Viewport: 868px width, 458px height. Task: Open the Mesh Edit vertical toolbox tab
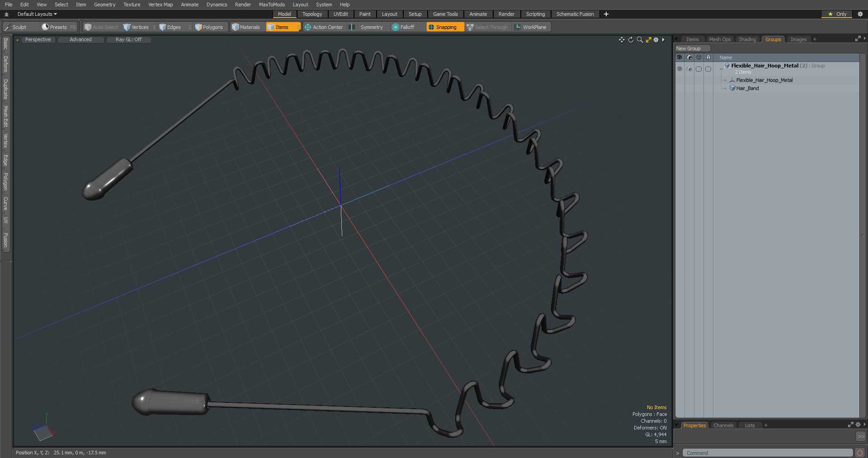tap(5, 117)
